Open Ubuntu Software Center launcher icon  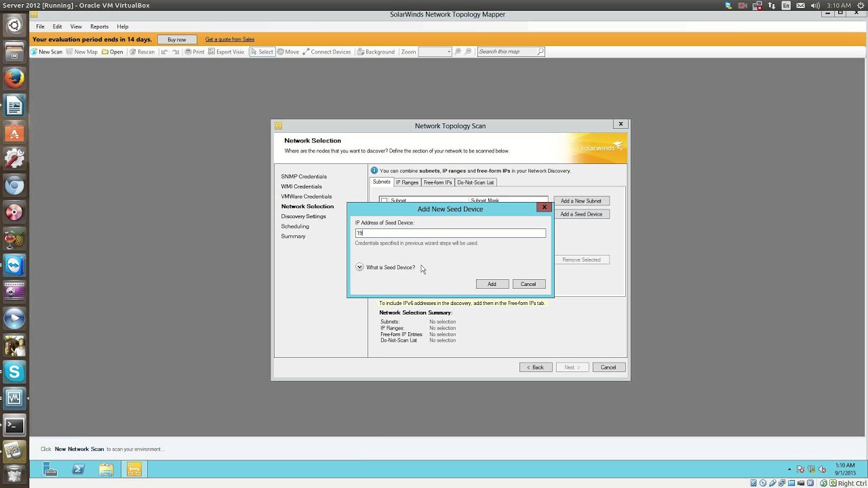[14, 132]
